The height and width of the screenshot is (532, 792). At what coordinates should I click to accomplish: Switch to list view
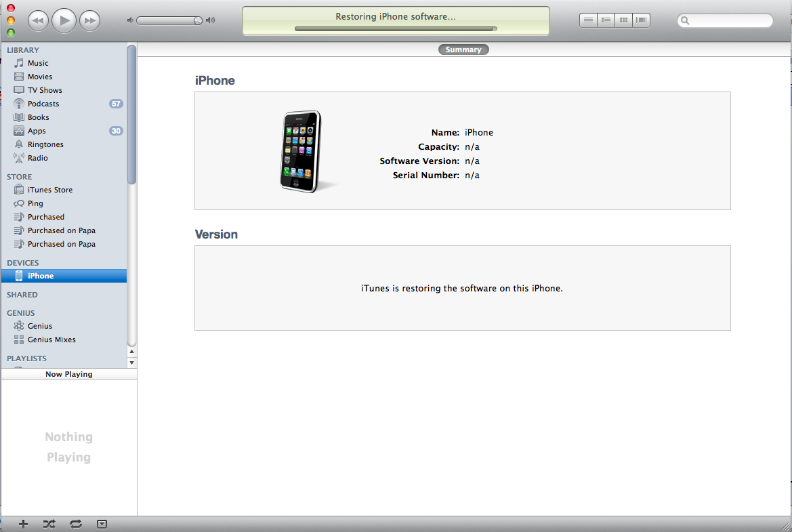[x=588, y=20]
